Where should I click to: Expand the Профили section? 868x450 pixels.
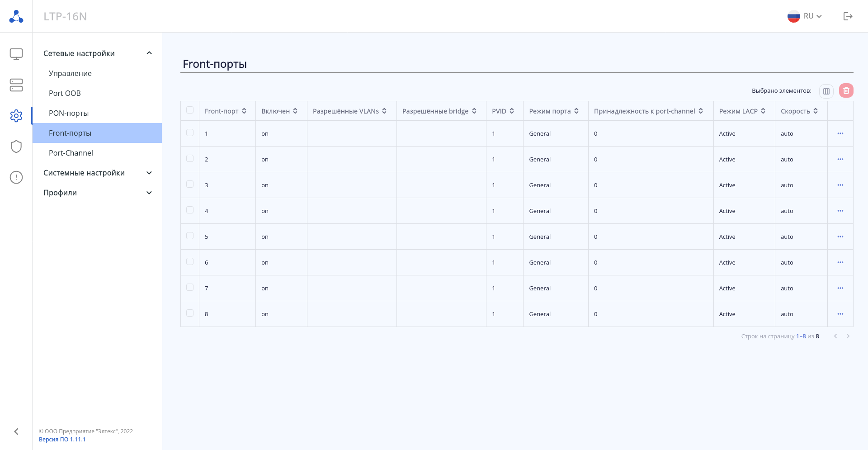click(97, 193)
